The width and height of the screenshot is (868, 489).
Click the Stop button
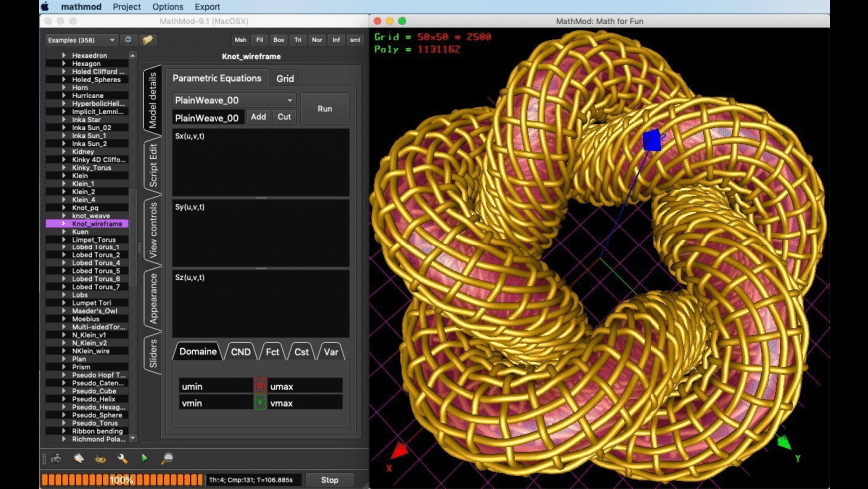click(330, 480)
